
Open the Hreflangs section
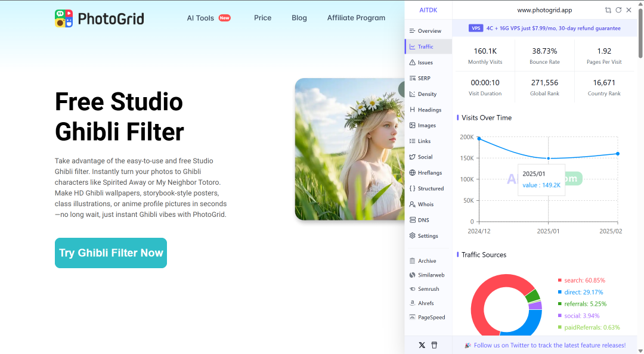428,172
